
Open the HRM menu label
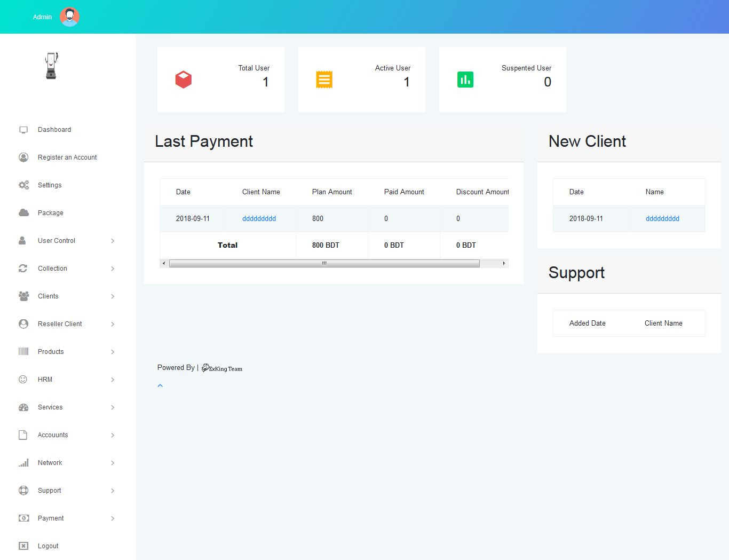(45, 380)
